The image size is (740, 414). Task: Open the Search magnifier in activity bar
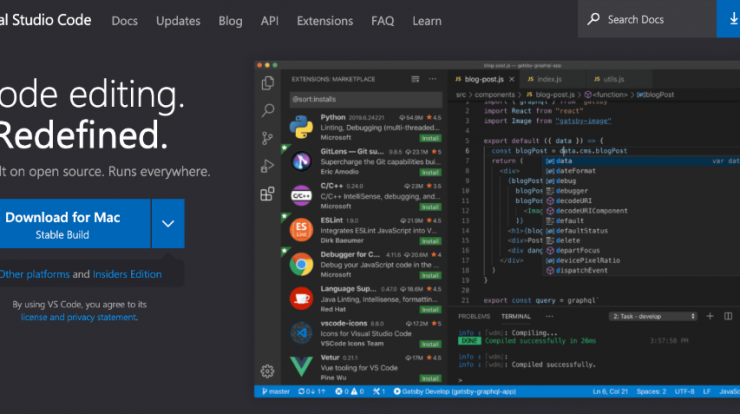coord(268,110)
